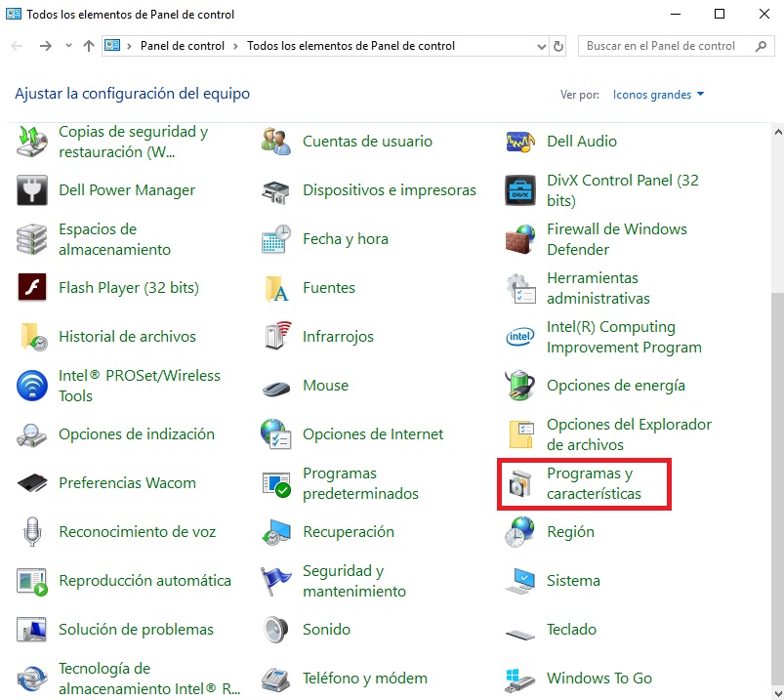Select Panel de control in the breadcrumb

click(183, 45)
